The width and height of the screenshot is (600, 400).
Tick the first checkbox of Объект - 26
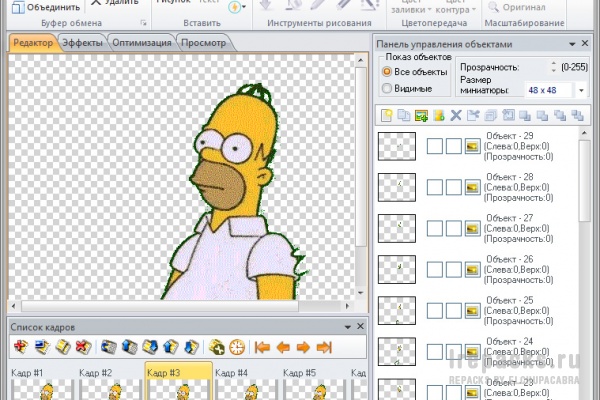tap(435, 269)
